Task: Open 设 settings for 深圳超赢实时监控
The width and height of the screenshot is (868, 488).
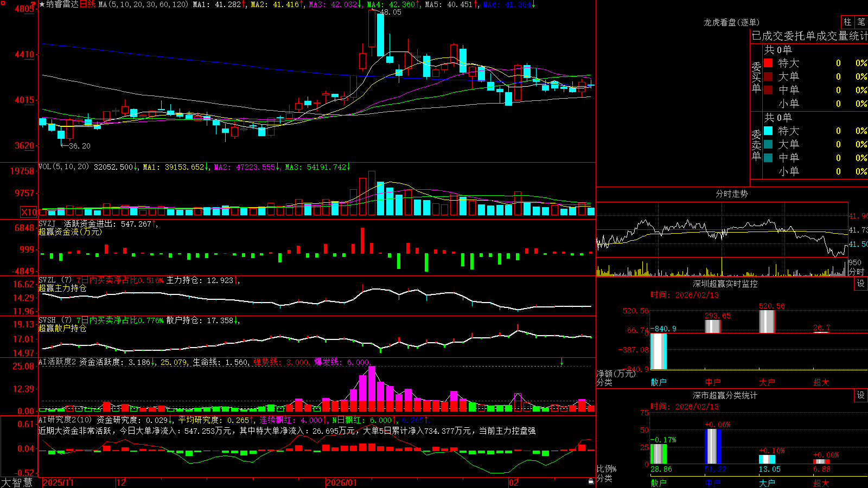Action: tap(861, 284)
